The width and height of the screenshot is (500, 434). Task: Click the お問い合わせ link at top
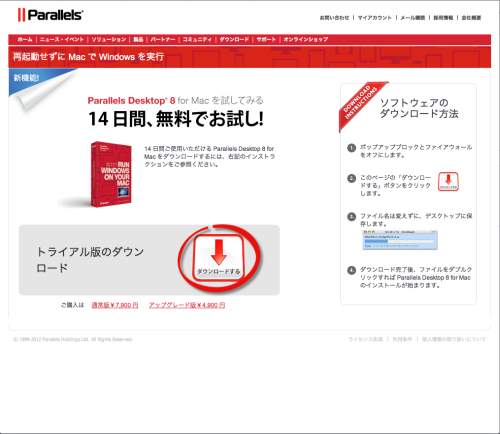(334, 18)
